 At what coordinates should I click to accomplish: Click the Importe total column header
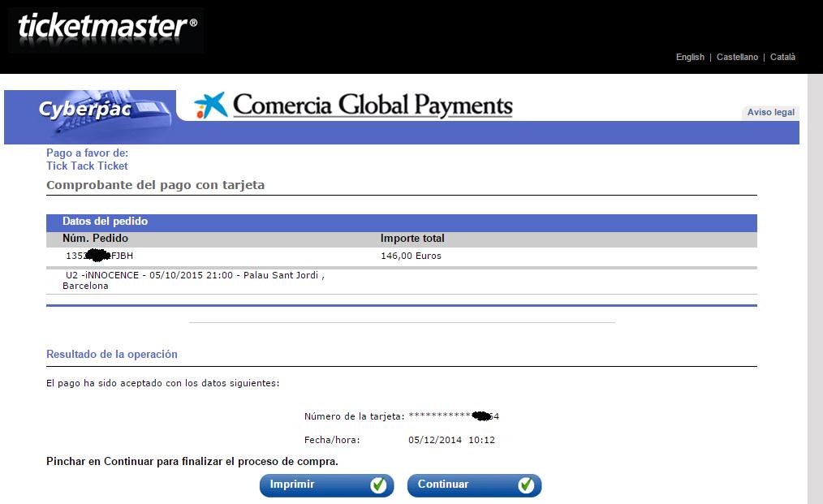coord(412,238)
